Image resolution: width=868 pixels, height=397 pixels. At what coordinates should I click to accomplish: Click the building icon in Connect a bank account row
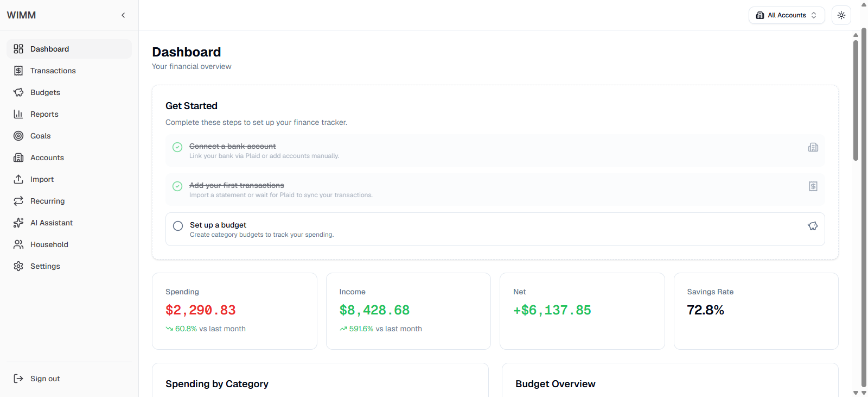[x=813, y=147]
